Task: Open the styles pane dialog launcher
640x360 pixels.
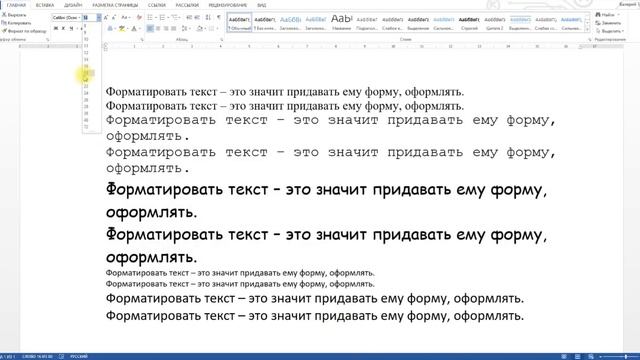Action: coord(590,40)
